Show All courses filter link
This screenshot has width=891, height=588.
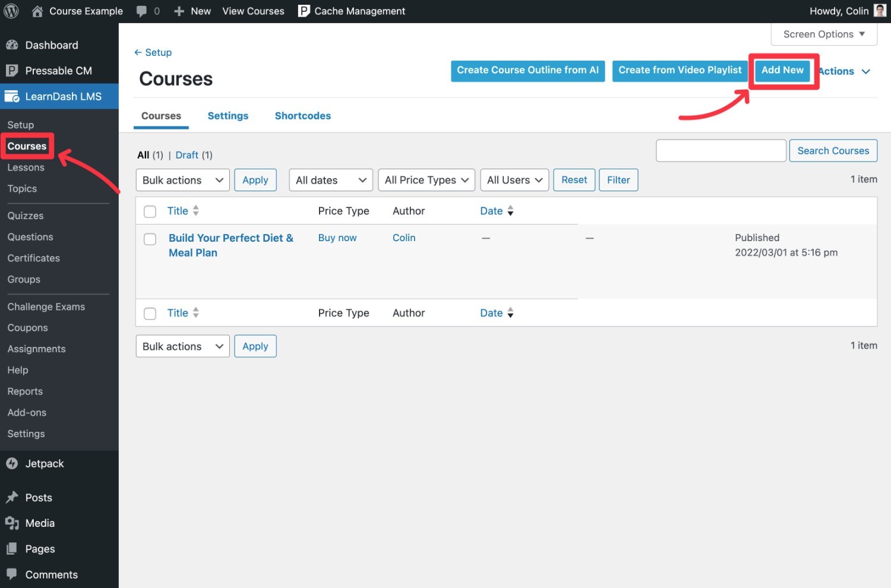[143, 155]
